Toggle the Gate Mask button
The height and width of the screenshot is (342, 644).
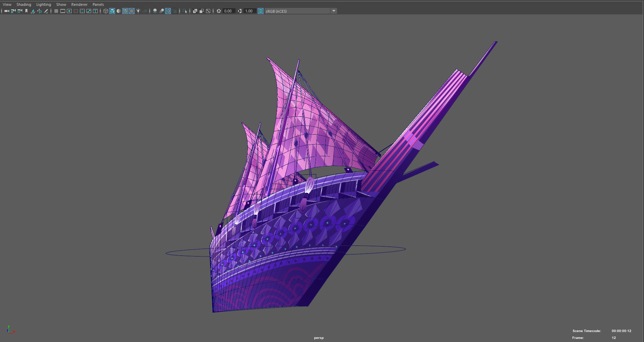tap(76, 11)
